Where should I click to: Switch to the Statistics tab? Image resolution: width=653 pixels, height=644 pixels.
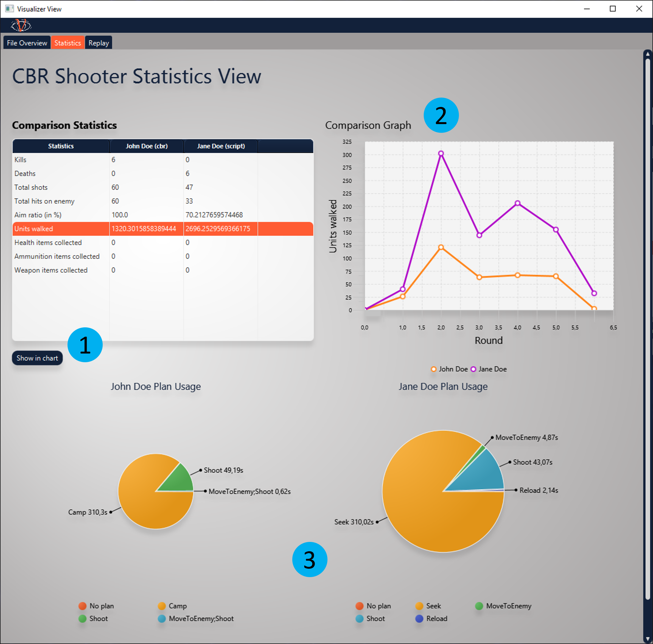click(x=67, y=43)
